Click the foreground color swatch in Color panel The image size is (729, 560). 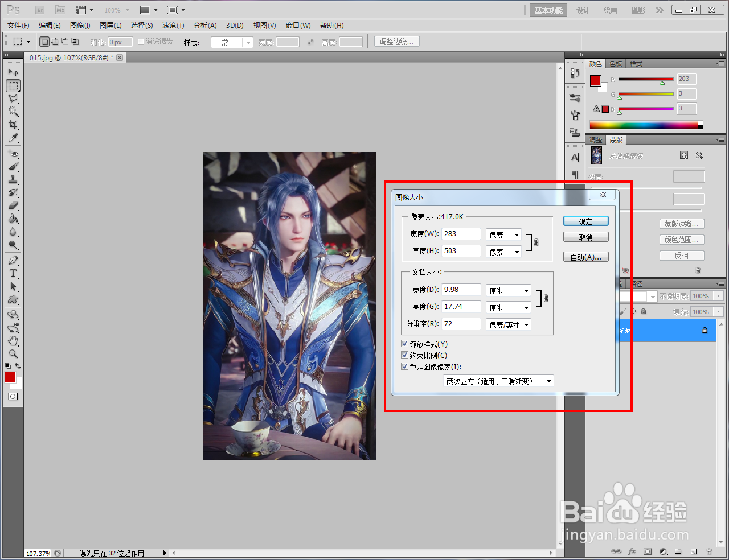[x=596, y=80]
